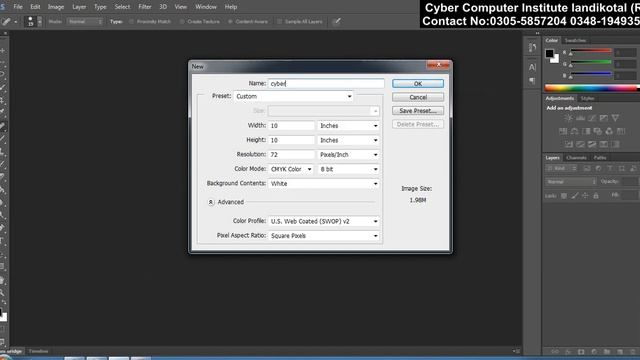Add a Hue/Saturation adjustment
This screenshot has height=360, width=640.
pos(563,131)
